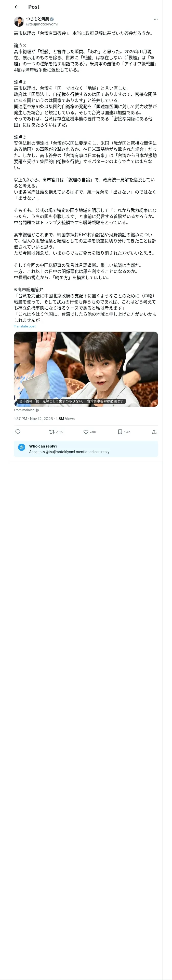
Task: Click the @tsujimotokiyomi handle below the name
Action: tap(42, 24)
